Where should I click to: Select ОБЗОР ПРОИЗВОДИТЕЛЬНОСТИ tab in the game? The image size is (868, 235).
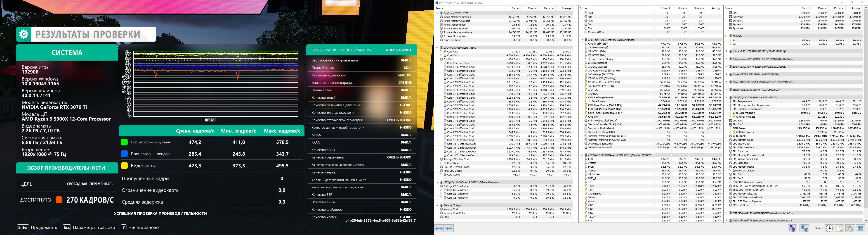(67, 168)
